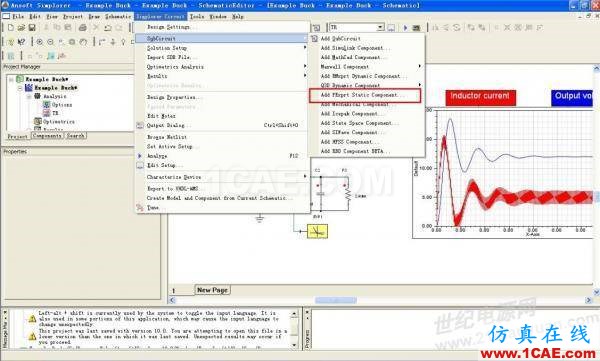Image resolution: width=600 pixels, height=361 pixels.
Task: Click the blue Output voltage button
Action: 572,97
